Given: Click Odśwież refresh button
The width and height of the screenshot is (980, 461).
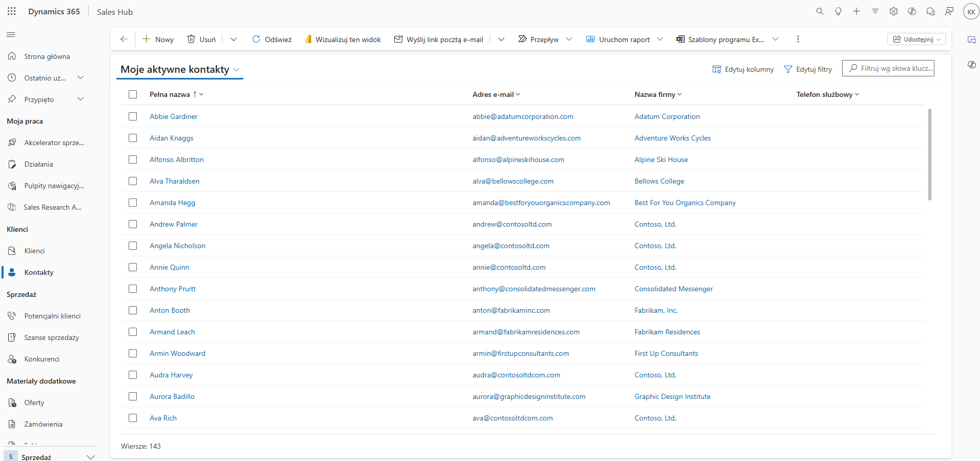Looking at the screenshot, I should click(272, 39).
